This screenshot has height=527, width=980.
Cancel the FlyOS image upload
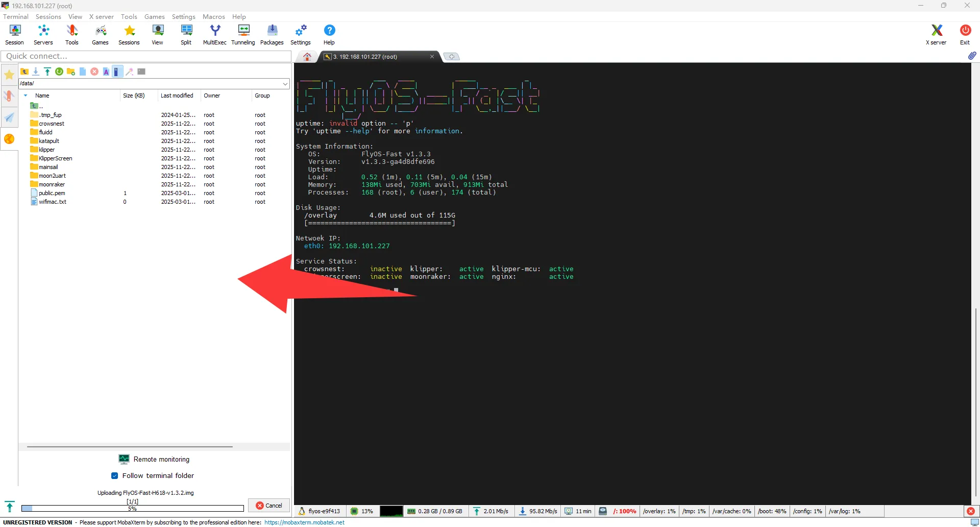click(269, 506)
